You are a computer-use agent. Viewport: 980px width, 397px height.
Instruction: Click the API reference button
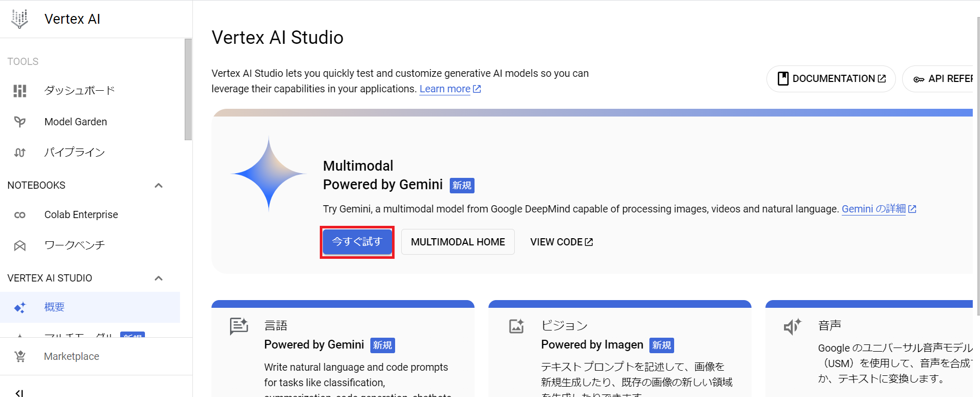(938, 79)
